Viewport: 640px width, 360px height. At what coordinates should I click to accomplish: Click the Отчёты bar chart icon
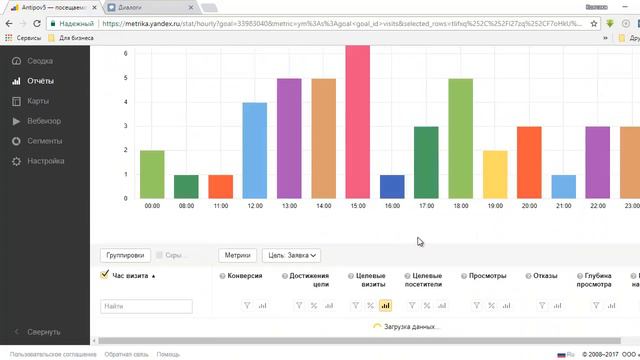pyautogui.click(x=16, y=81)
